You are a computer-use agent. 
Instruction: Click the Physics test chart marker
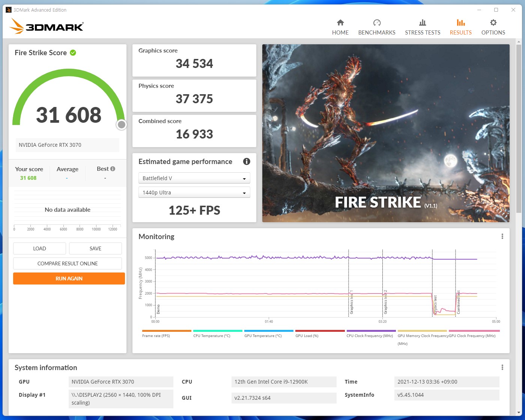pyautogui.click(x=435, y=305)
